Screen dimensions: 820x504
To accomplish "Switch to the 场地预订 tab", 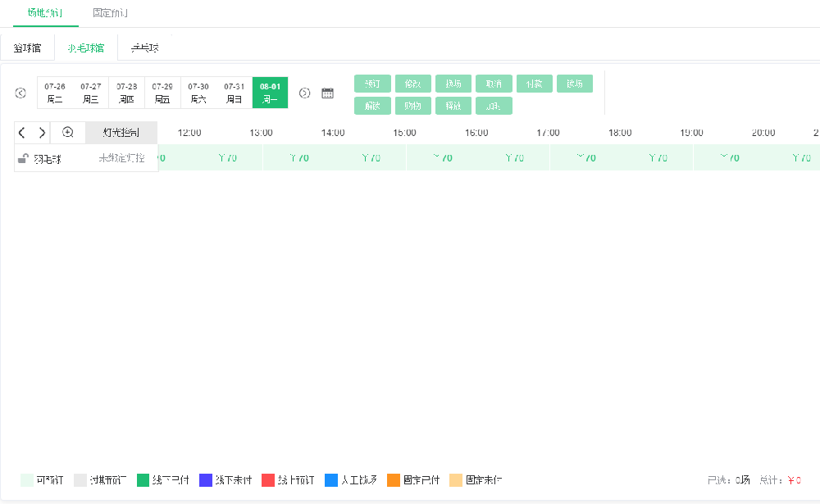I will coord(45,13).
